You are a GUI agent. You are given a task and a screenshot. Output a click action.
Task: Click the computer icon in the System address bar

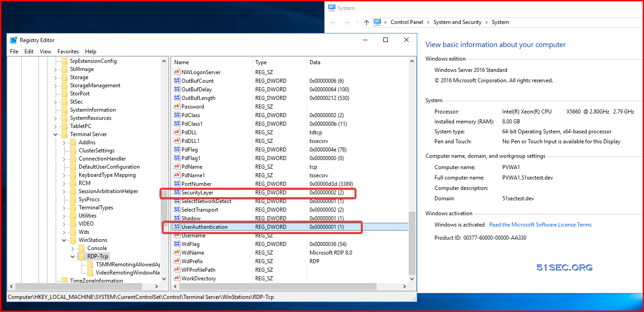tap(377, 22)
